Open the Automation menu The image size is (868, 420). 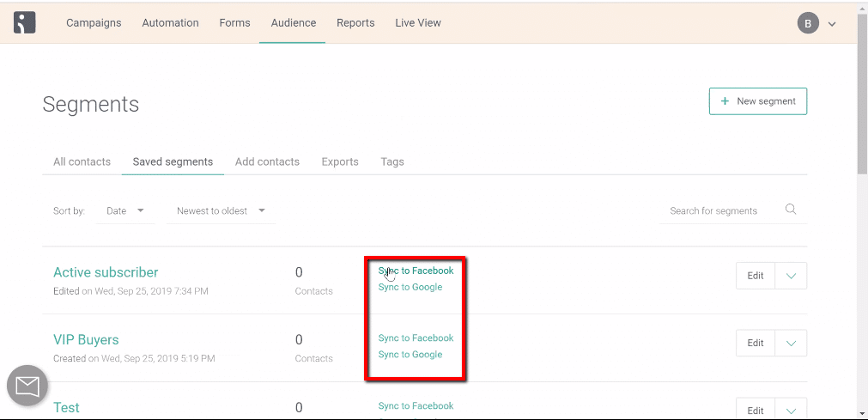tap(171, 22)
